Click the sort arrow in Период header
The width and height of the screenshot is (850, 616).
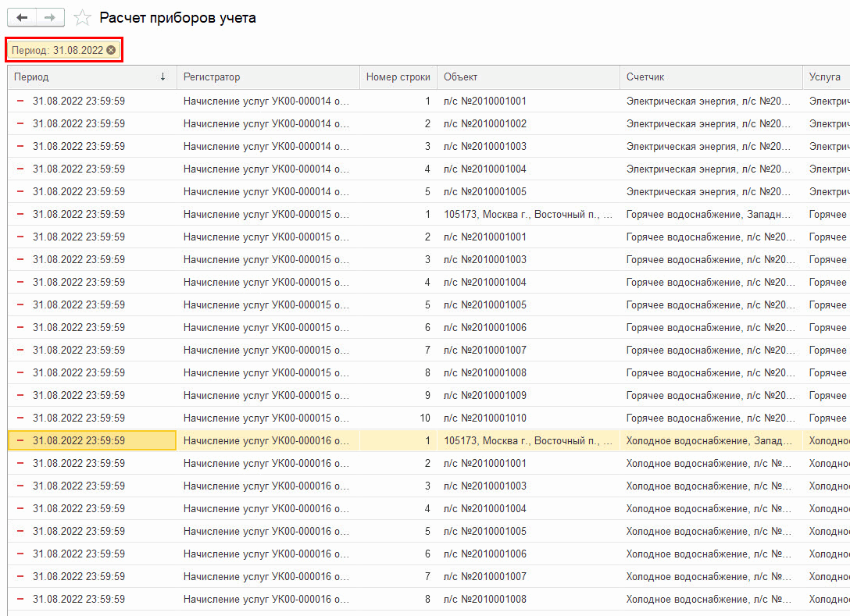[162, 77]
